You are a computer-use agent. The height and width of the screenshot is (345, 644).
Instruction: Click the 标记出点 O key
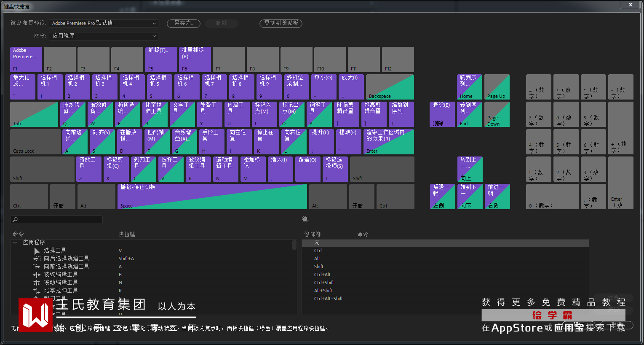point(292,114)
